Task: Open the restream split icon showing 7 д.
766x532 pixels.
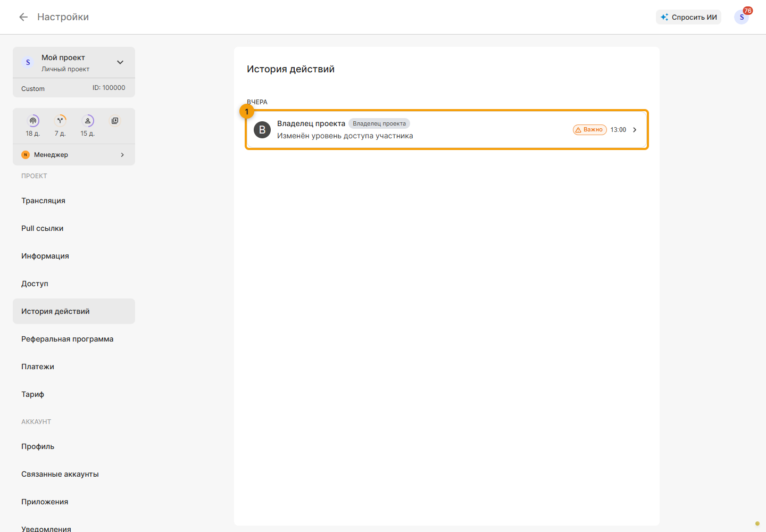Action: coord(60,121)
